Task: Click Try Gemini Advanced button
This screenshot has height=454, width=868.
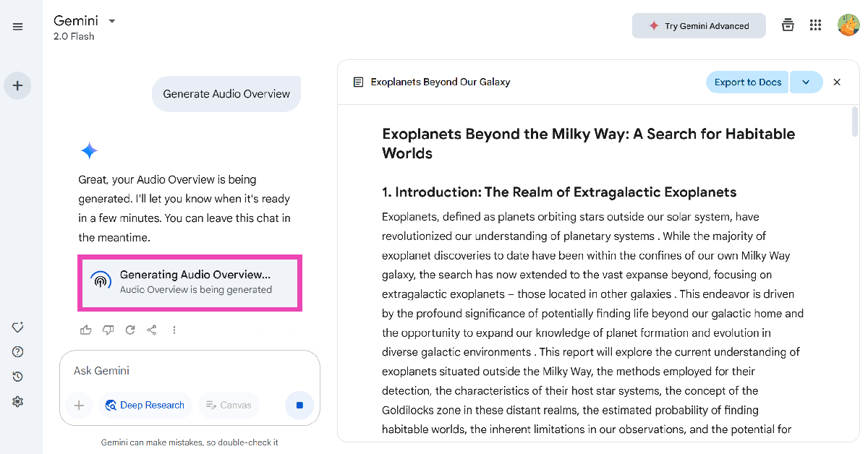Action: pos(699,26)
